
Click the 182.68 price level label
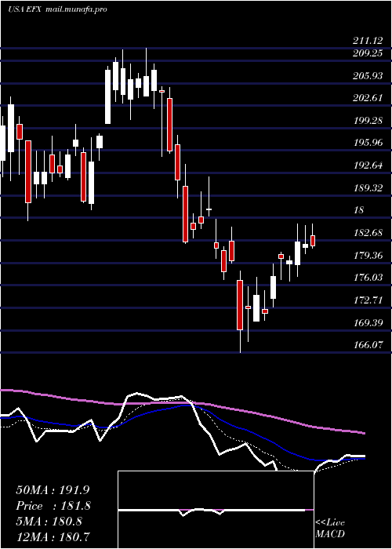367,233
